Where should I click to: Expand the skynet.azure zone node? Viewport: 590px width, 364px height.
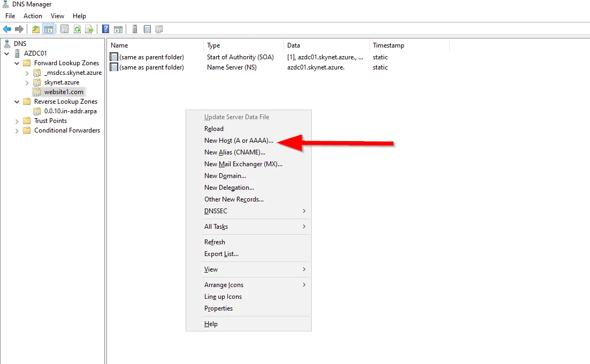(27, 82)
